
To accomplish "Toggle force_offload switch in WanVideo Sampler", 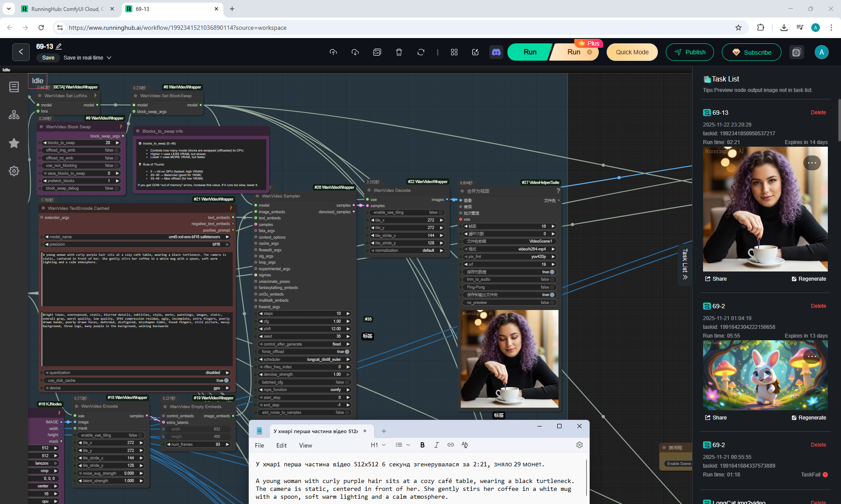I will 346,352.
